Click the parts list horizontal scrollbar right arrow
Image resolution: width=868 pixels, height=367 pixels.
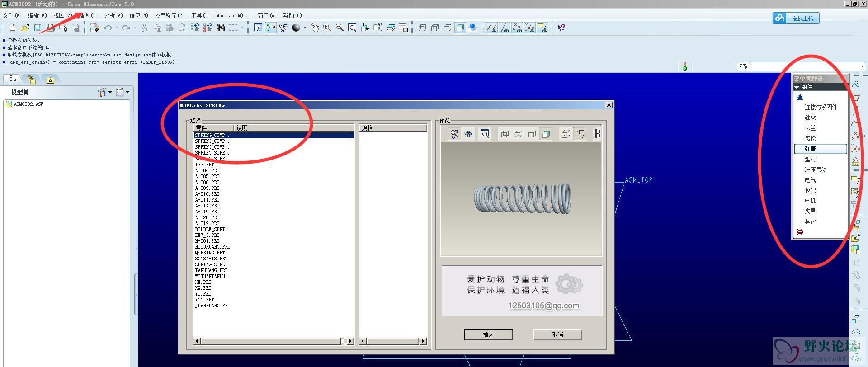point(350,341)
